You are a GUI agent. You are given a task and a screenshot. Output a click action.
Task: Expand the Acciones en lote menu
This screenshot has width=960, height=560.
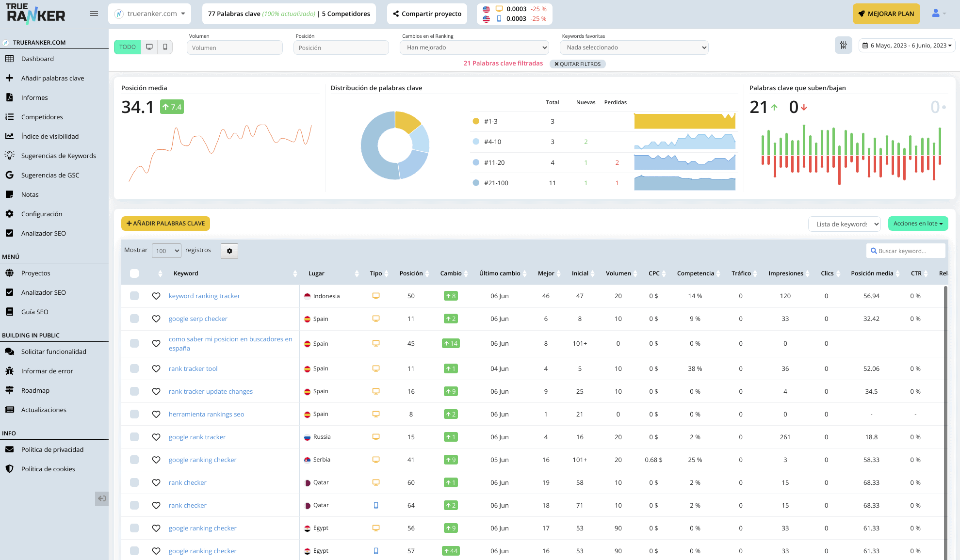[x=918, y=224]
